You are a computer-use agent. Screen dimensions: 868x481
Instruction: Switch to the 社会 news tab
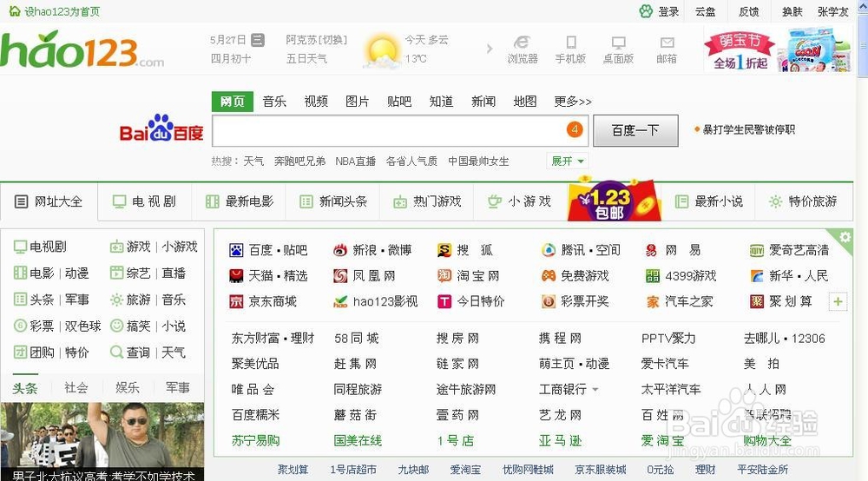[76, 388]
